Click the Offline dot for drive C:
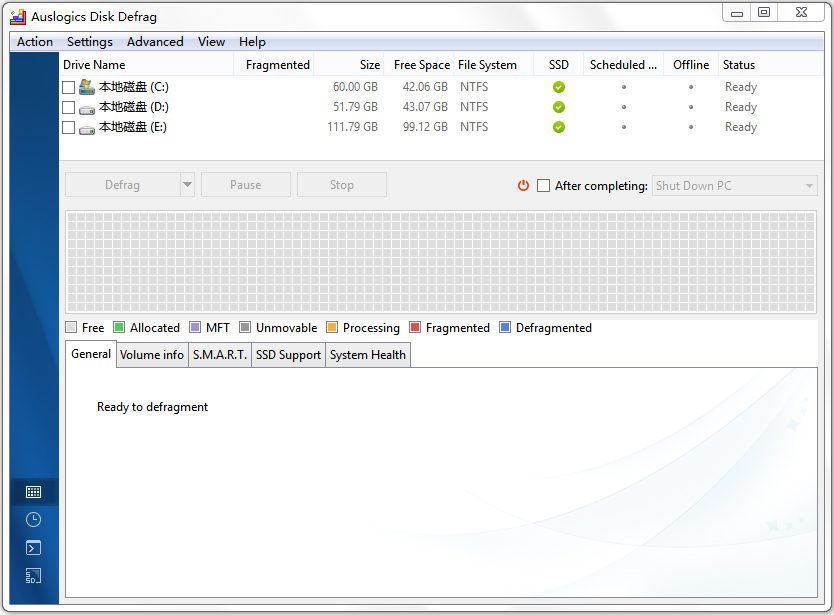The width and height of the screenshot is (834, 615). pos(691,87)
